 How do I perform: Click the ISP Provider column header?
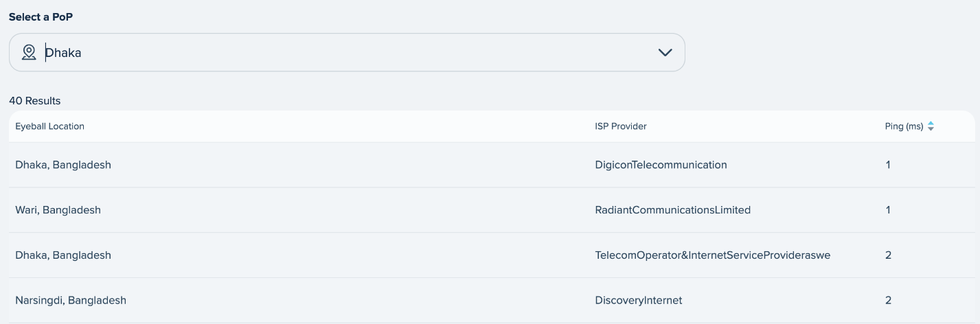coord(621,126)
